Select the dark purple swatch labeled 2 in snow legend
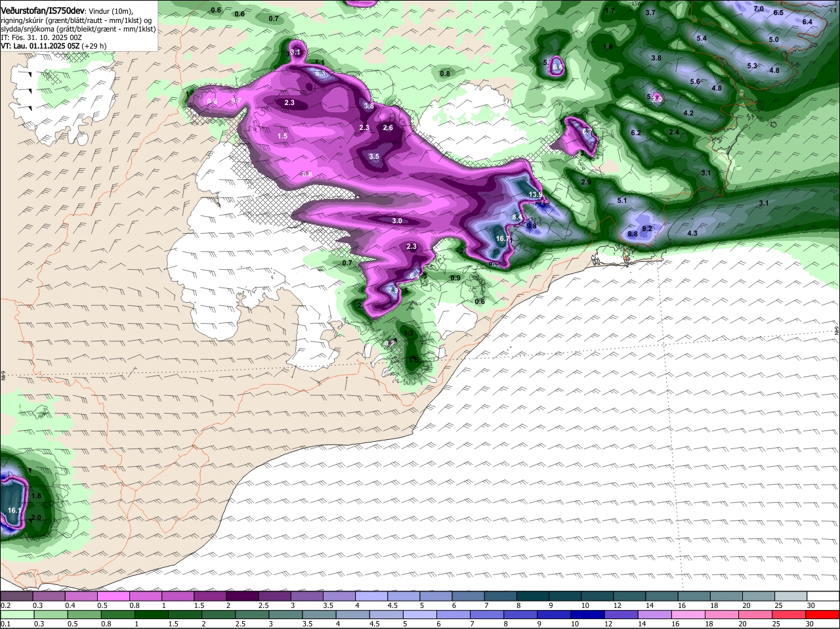840x629 pixels. point(241,596)
